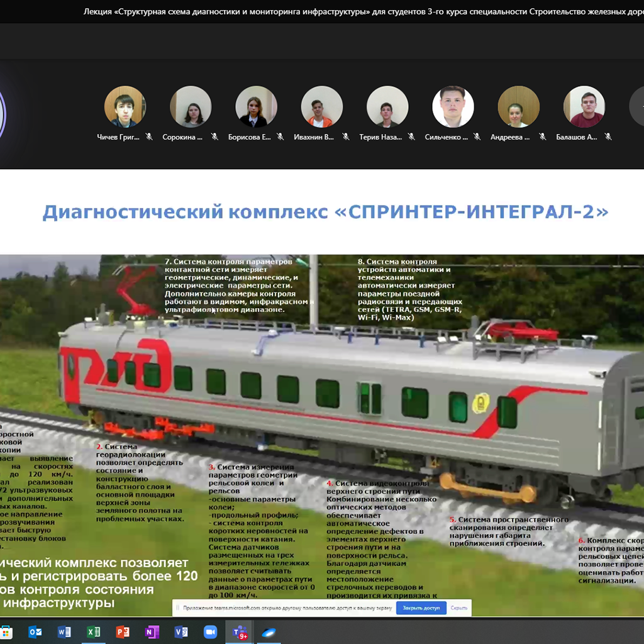This screenshot has height=644, width=644.
Task: Click slide text '3. Система измерения параметров геометрии'
Action: (x=254, y=471)
